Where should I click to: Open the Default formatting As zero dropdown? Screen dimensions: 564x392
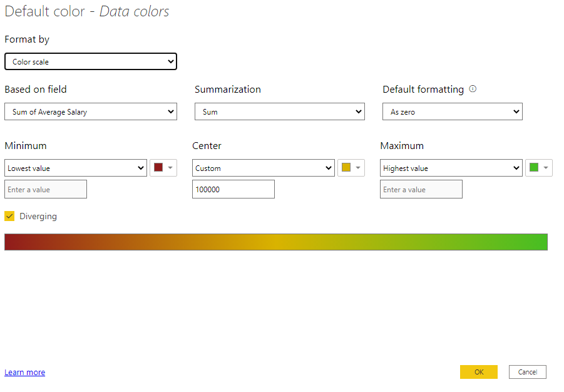click(x=453, y=111)
